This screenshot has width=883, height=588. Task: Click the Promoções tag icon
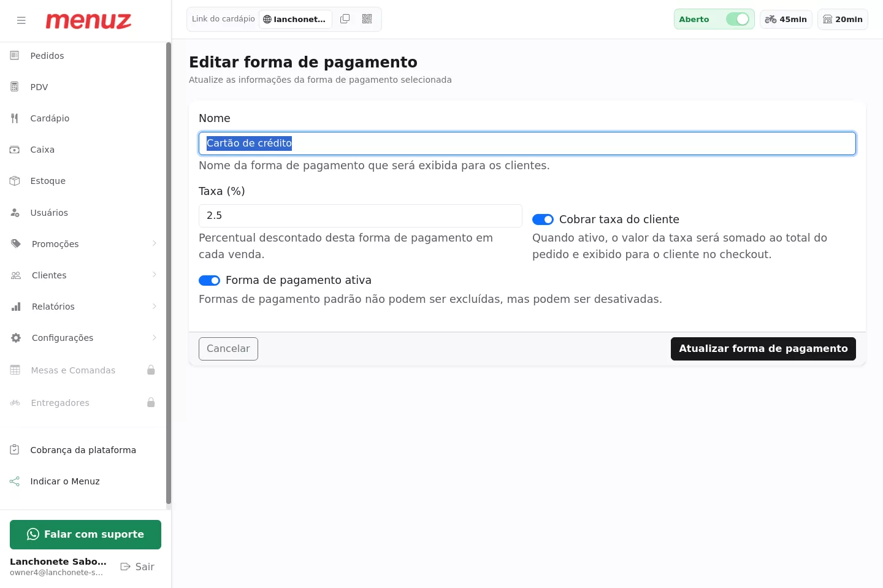click(16, 244)
